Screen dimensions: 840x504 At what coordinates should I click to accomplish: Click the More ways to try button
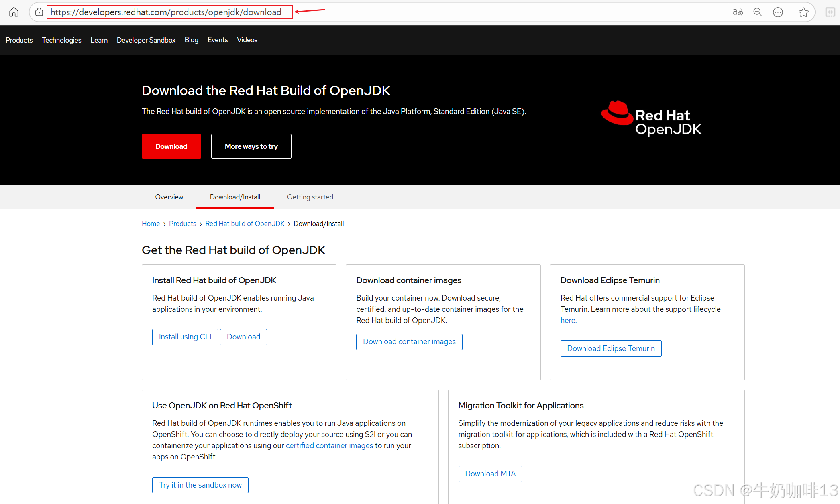pyautogui.click(x=251, y=146)
